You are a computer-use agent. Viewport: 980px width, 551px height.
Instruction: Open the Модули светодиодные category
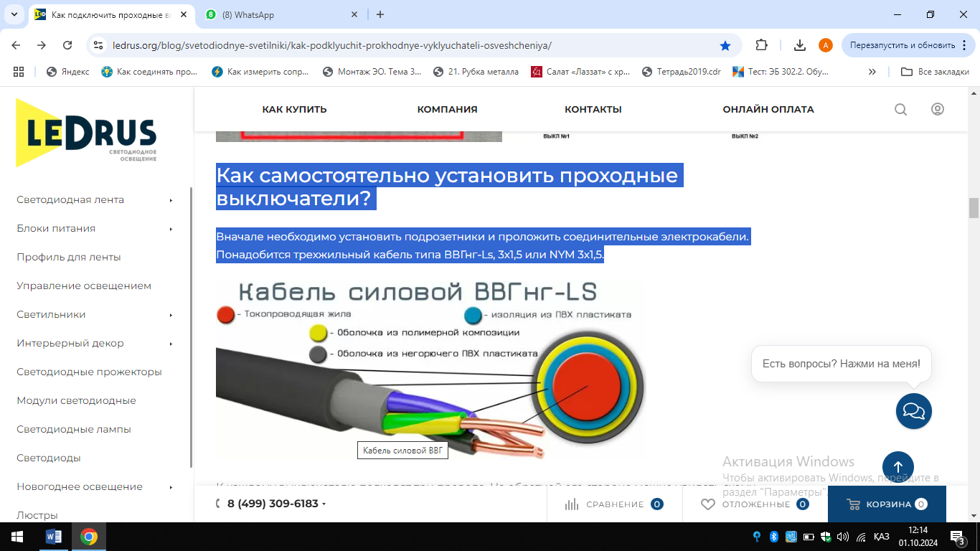76,400
